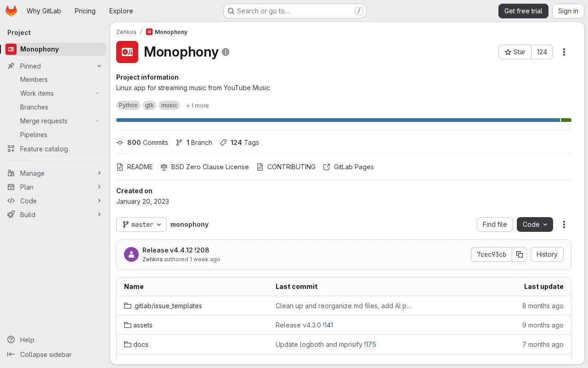Click the Feature catalog icon in sidebar
The image size is (588, 368).
click(11, 149)
